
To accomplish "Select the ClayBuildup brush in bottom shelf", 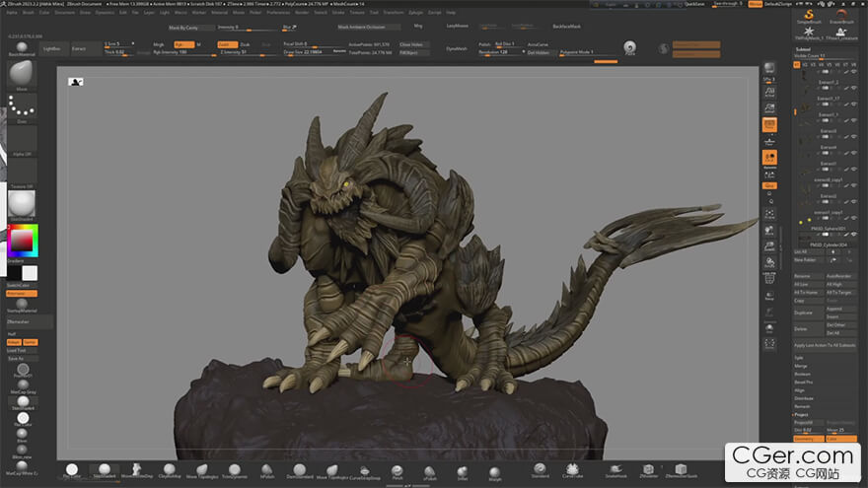I will [x=170, y=471].
